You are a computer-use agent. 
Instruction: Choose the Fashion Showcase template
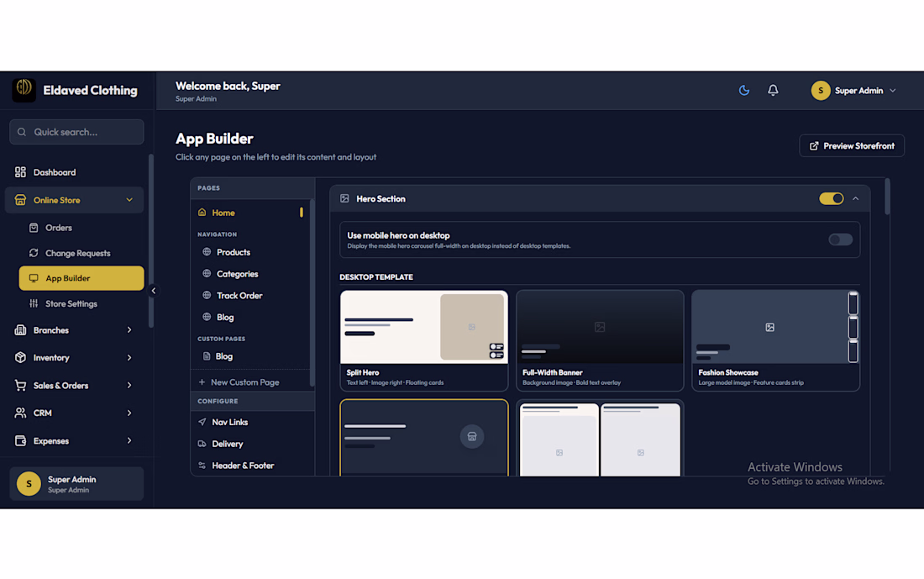click(x=775, y=340)
